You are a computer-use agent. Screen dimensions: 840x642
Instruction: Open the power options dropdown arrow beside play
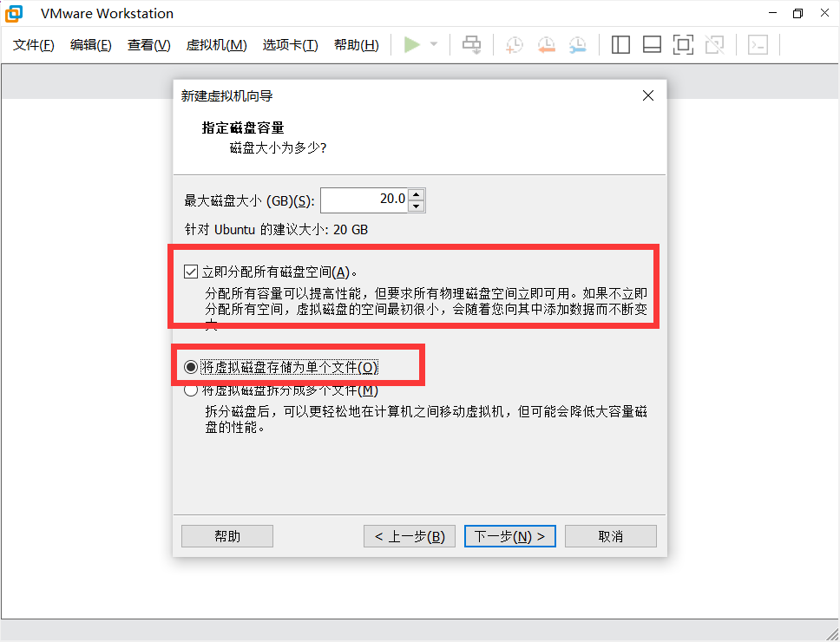(x=434, y=44)
